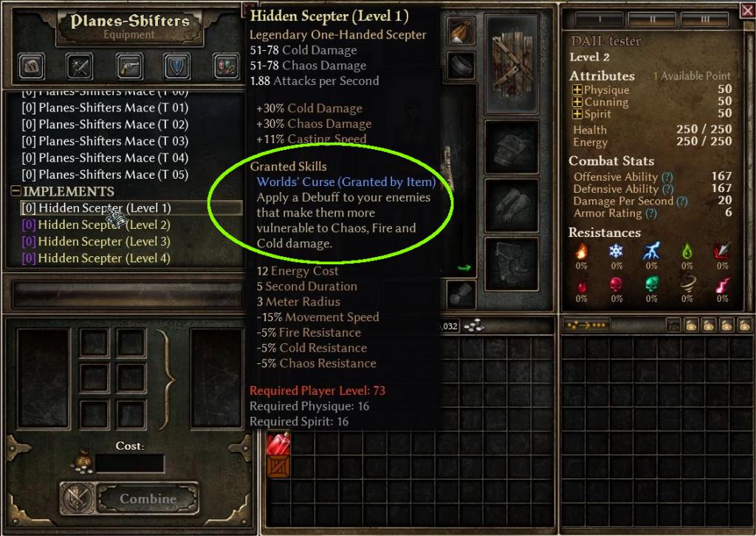Expand the Physique attribute plus box
Screen dimensions: 756x536
[577, 89]
